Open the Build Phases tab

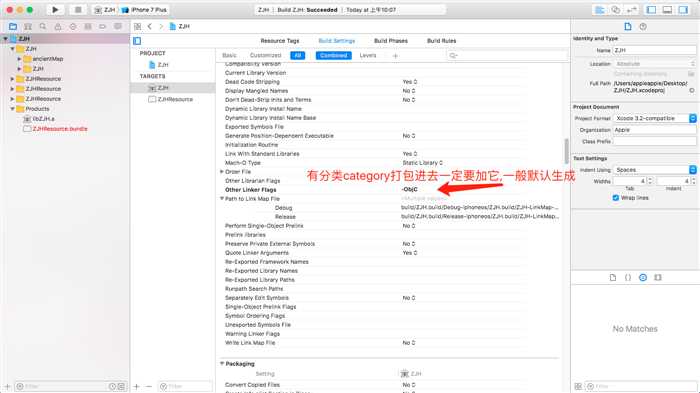[391, 41]
